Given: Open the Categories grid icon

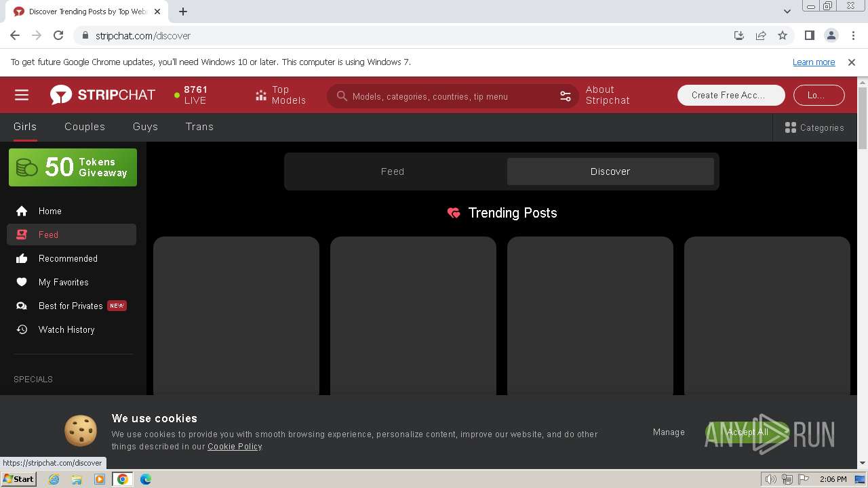Looking at the screenshot, I should [x=790, y=127].
